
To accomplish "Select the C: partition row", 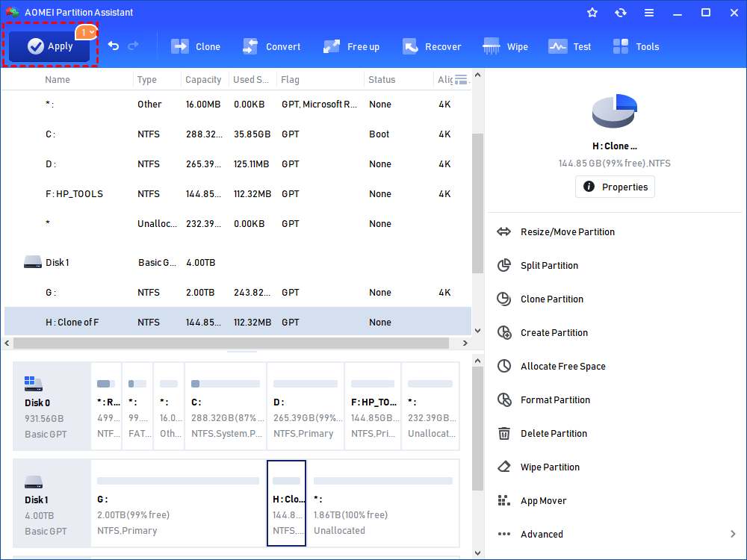I will tap(238, 134).
